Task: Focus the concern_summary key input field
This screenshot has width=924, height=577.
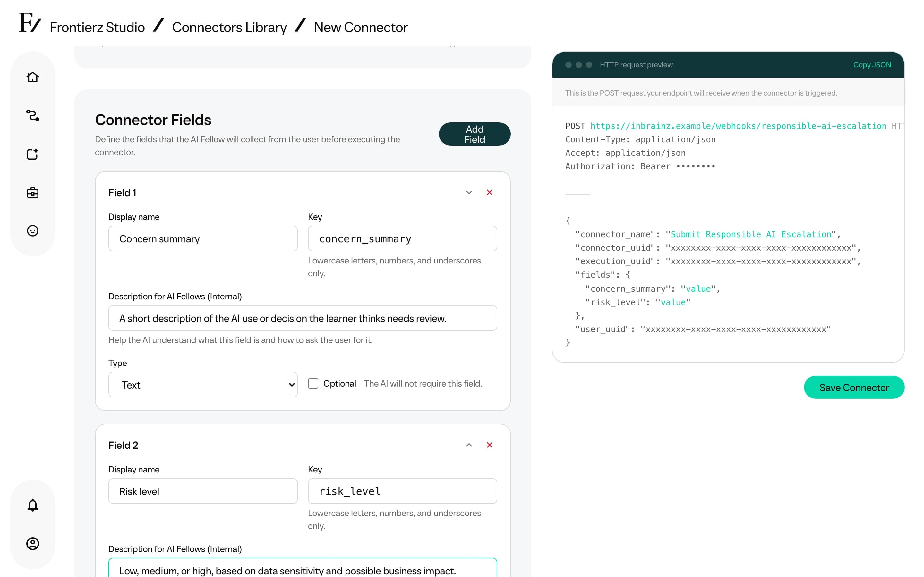Action: click(x=402, y=238)
